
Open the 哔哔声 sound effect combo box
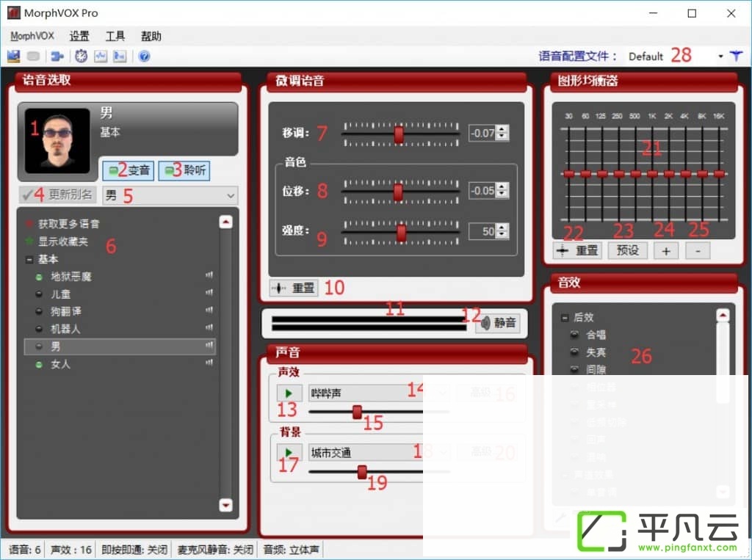click(x=379, y=393)
